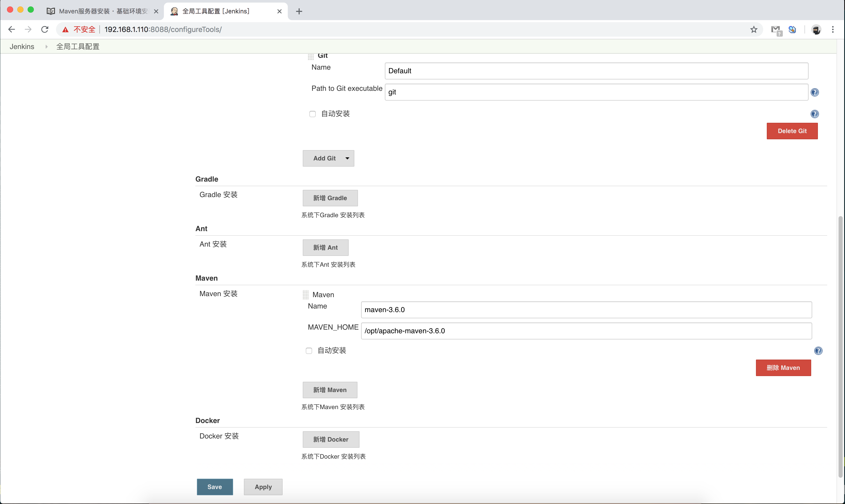
Task: Open the Chrome three-dot menu
Action: [x=832, y=30]
